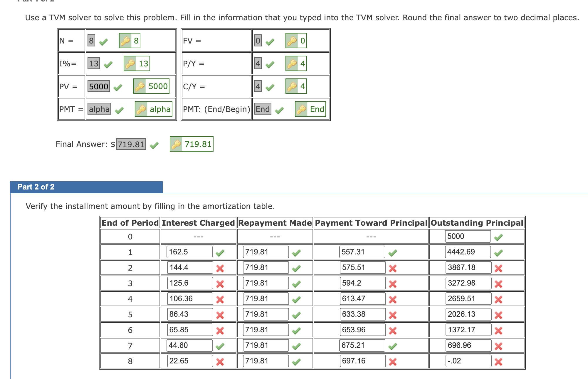Click the period 4 outstanding field 2659.51
Viewport: 588px width, 379px height.
[468, 298]
